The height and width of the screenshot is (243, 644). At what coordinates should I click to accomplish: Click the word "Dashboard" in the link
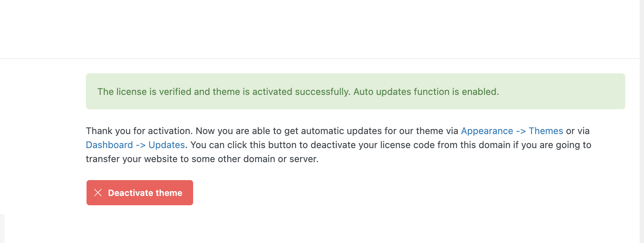click(109, 145)
